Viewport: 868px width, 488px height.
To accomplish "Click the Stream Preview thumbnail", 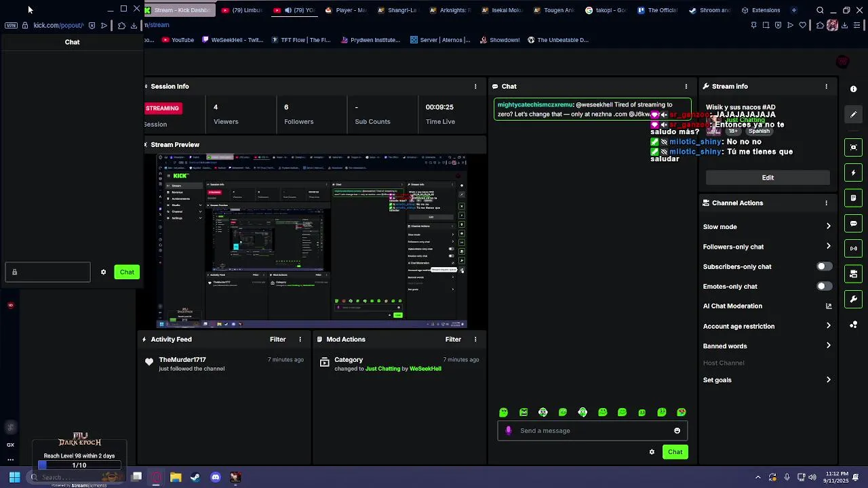I will [313, 241].
